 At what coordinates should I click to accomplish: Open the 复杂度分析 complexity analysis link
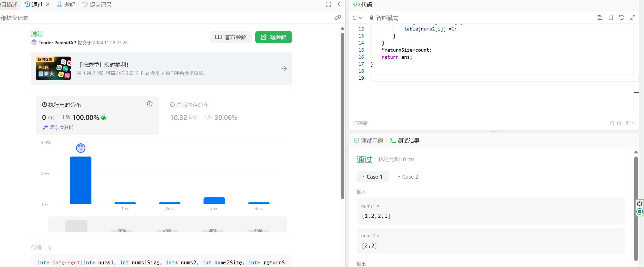61,127
